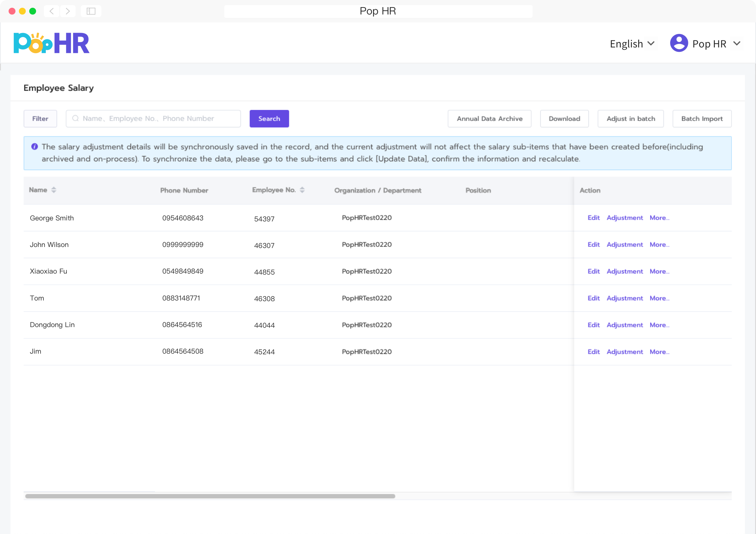Select the George Smith name cell
756x534 pixels.
click(x=52, y=218)
